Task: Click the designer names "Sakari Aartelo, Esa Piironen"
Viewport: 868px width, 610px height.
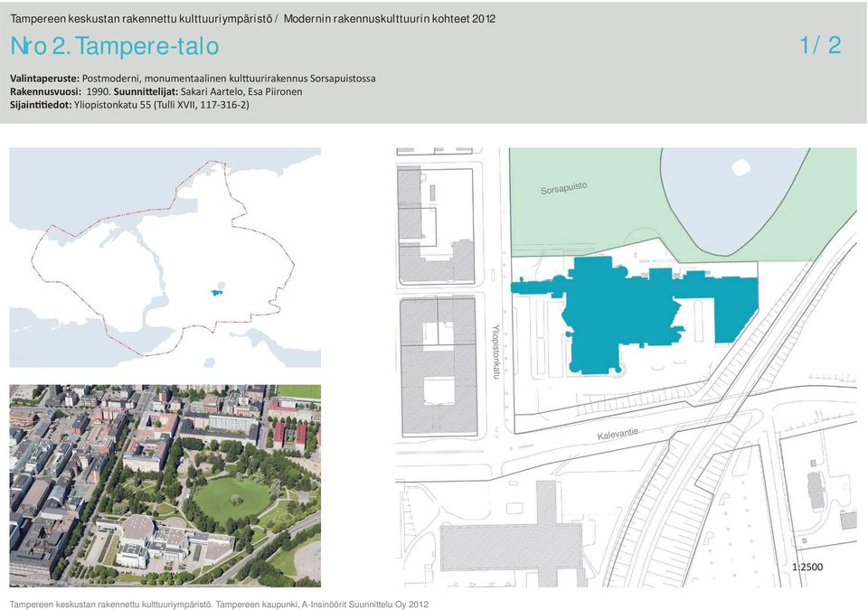Action: click(x=241, y=92)
